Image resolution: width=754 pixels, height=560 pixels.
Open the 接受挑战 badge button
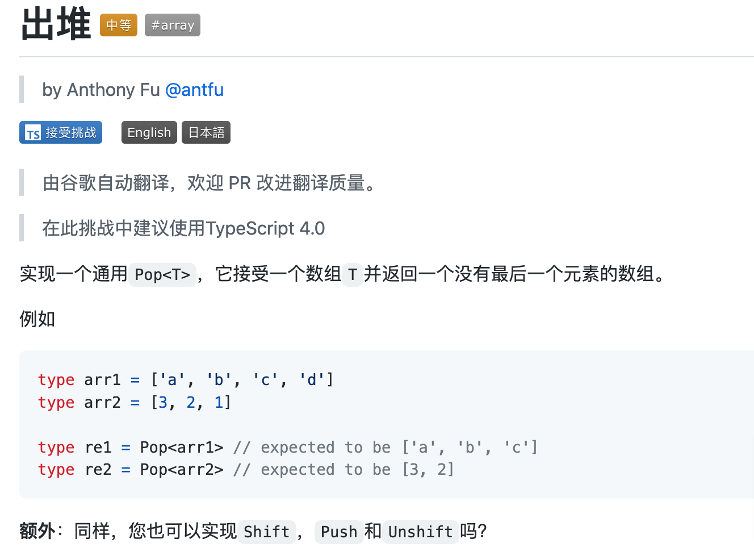click(61, 132)
